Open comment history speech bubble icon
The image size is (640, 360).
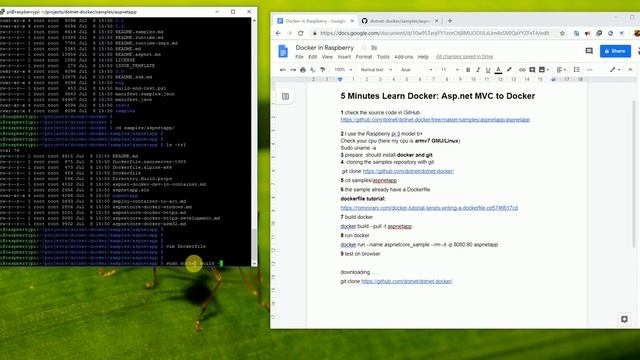[x=589, y=51]
